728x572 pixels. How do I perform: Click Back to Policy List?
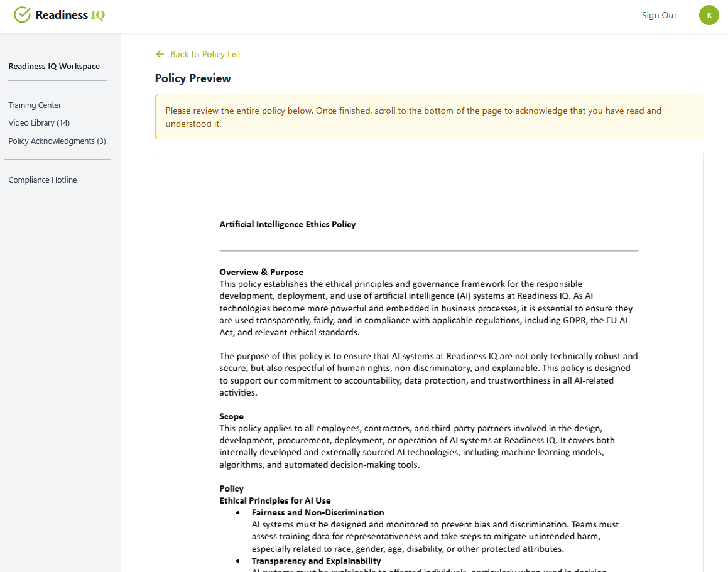204,54
